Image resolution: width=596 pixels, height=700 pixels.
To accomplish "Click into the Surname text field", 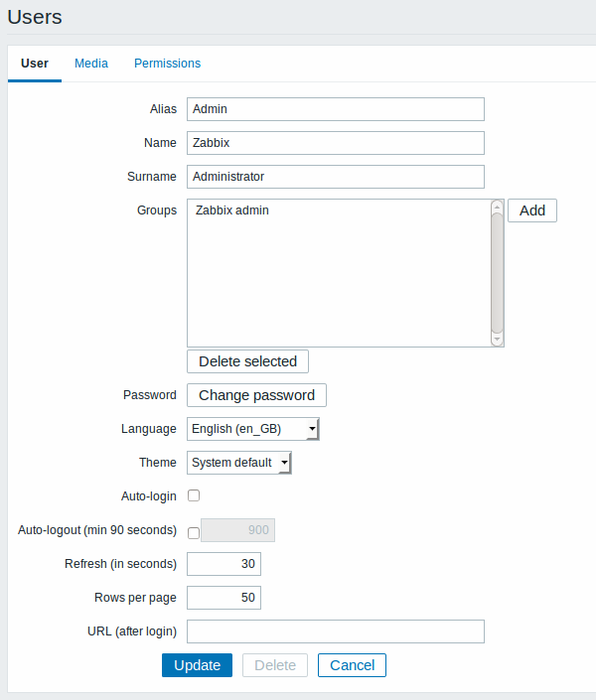I will point(336,177).
